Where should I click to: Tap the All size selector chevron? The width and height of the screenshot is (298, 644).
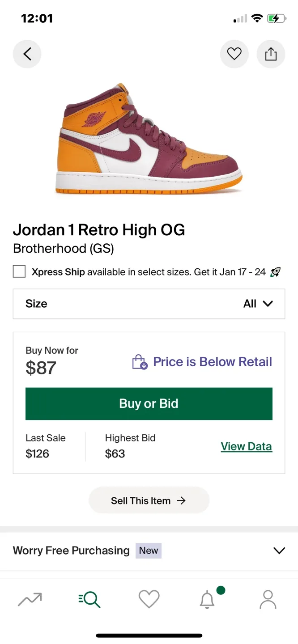click(268, 304)
